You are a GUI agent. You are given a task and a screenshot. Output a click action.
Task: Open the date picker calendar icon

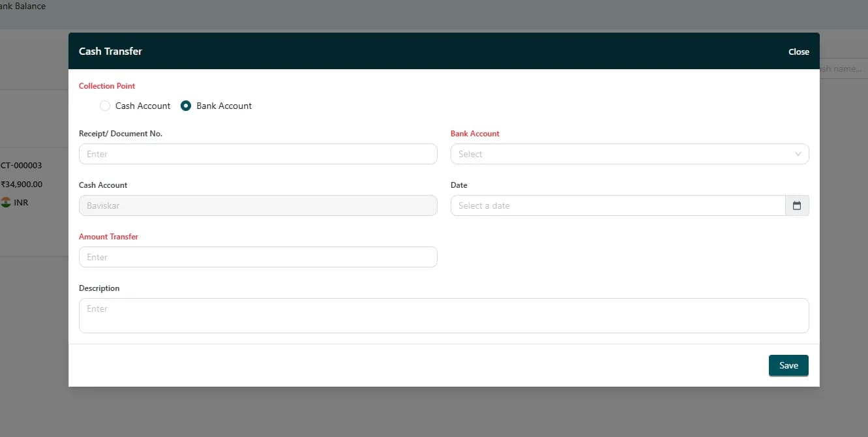point(797,205)
